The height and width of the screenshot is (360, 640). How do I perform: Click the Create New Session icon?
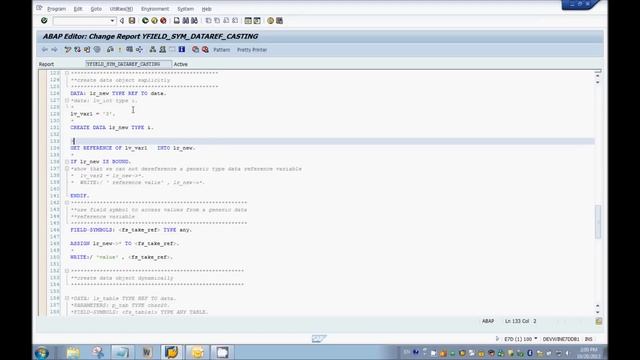point(248,20)
